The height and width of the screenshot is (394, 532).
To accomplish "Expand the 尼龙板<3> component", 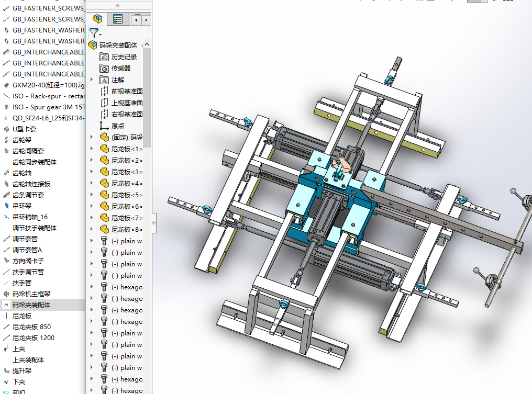I will pos(92,172).
